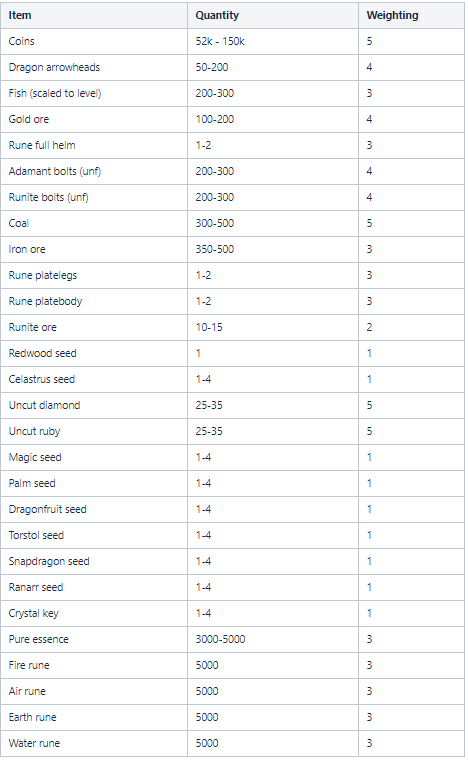Select the Coins quantity 52k - 150k
Screen dimensions: 468x762
tap(220, 41)
